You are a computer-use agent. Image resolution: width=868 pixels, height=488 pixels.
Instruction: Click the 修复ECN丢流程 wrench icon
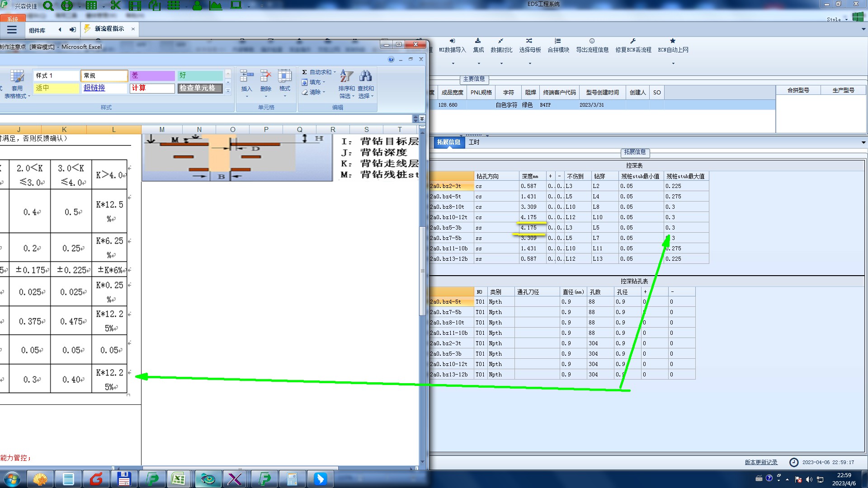pyautogui.click(x=633, y=41)
